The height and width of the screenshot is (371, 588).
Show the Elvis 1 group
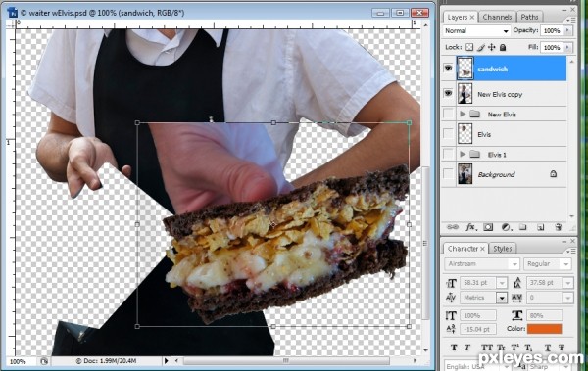pos(448,154)
